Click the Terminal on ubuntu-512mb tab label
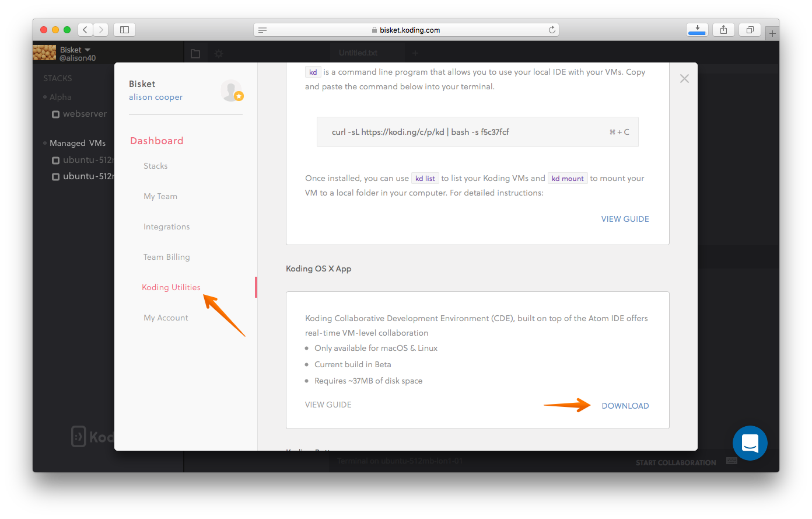Screen dimensions: 812x519 coord(400,461)
